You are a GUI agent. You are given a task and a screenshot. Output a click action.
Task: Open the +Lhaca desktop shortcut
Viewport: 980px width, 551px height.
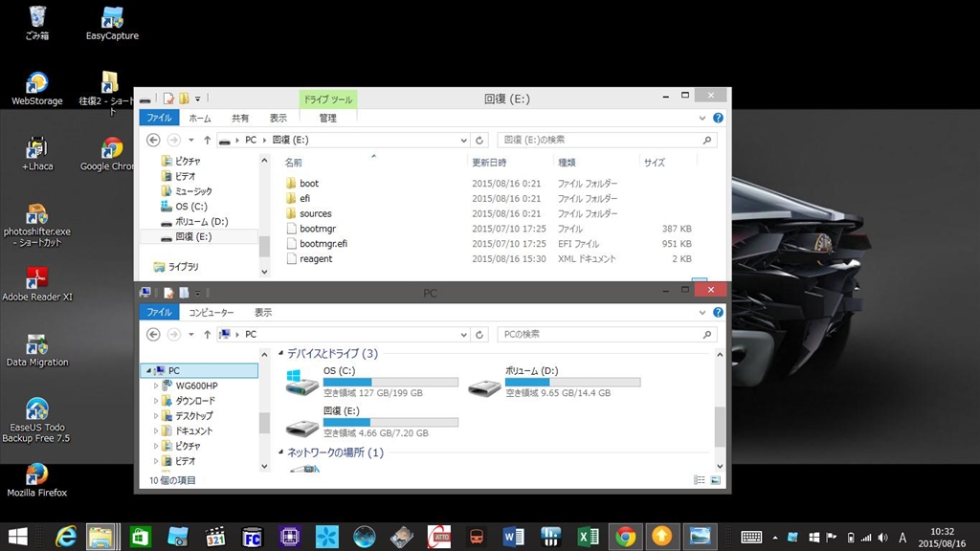[37, 154]
